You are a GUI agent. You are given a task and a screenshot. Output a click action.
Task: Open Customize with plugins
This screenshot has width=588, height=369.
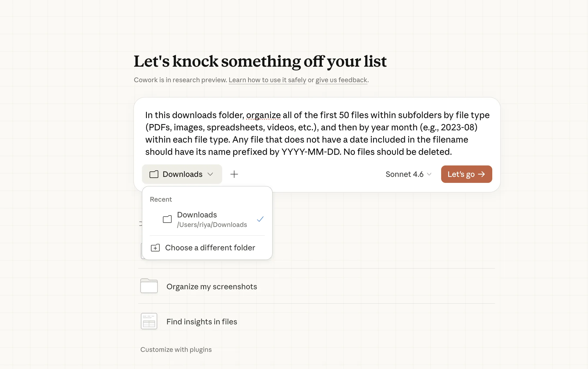coord(176,350)
